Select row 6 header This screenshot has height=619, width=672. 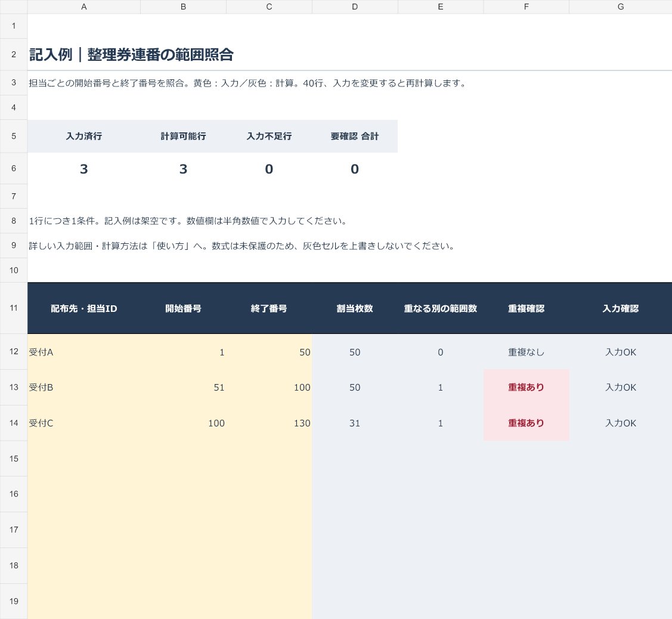click(x=14, y=169)
